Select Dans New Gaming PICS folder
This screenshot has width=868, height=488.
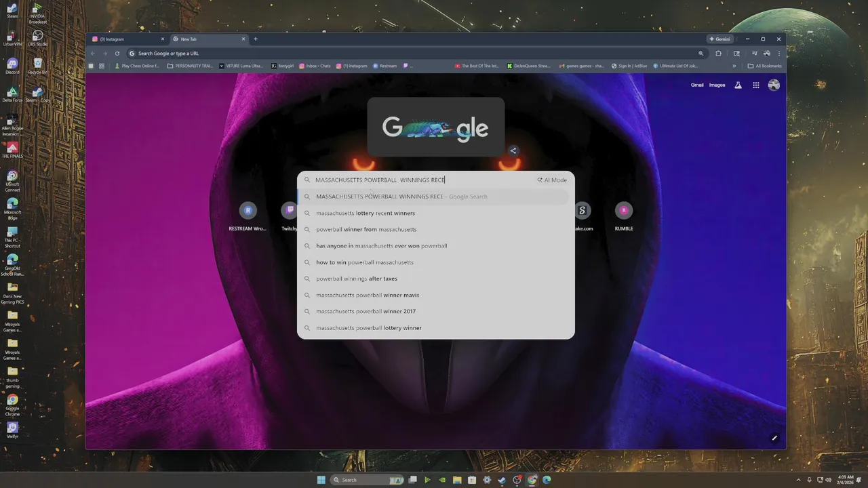[12, 293]
